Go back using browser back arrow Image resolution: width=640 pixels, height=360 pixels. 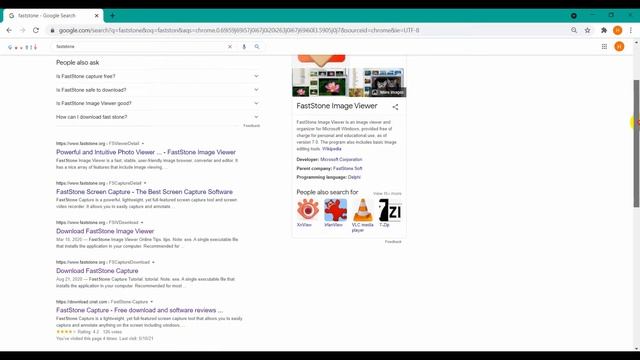pos(9,30)
